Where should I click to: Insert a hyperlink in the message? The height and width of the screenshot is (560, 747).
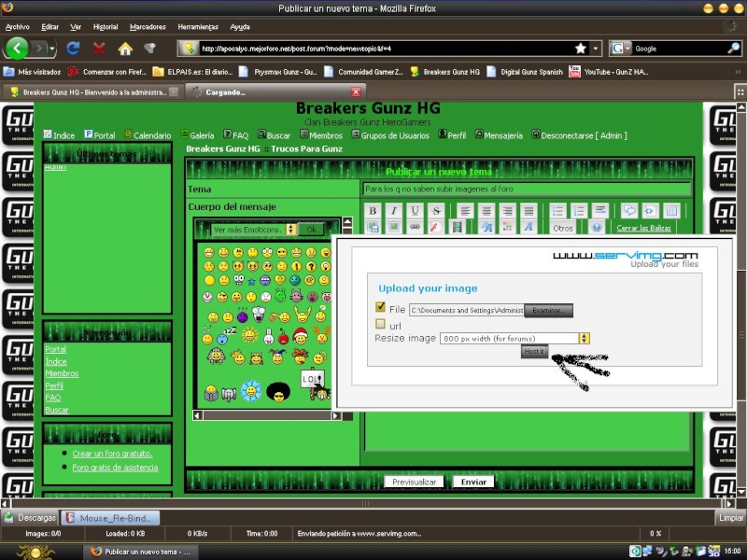[415, 227]
